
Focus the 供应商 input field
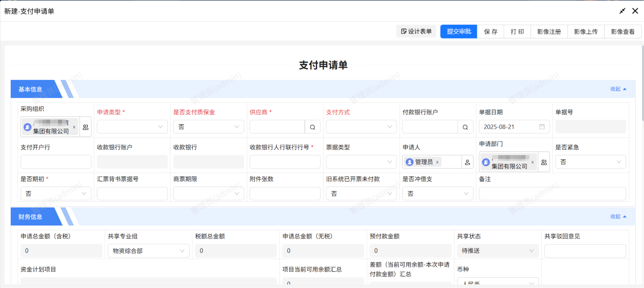[x=277, y=127]
